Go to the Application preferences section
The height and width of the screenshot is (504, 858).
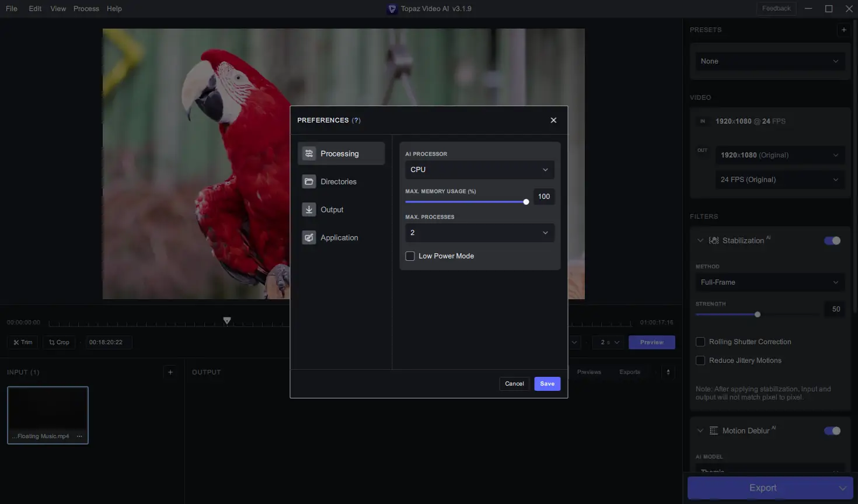(x=341, y=237)
